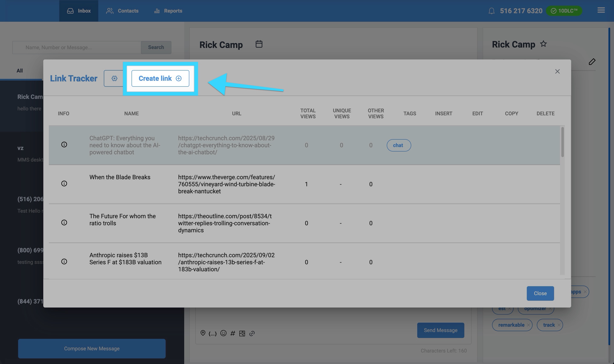Click the 10DLC verified badge
The height and width of the screenshot is (364, 614).
pyautogui.click(x=564, y=11)
